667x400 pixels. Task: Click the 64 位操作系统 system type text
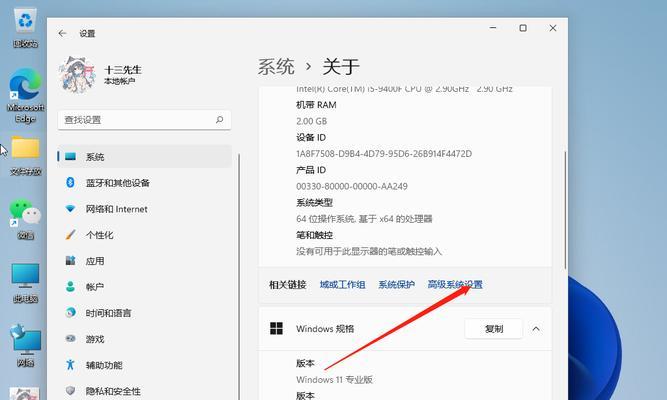364,219
